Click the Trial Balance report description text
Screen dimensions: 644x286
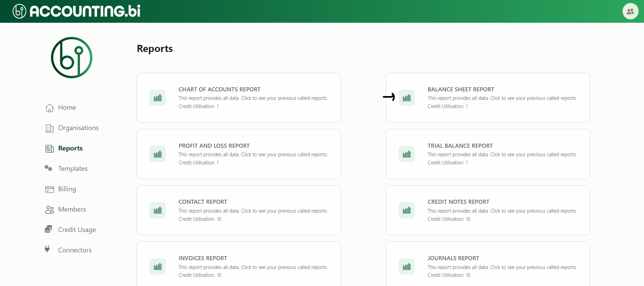(x=502, y=155)
